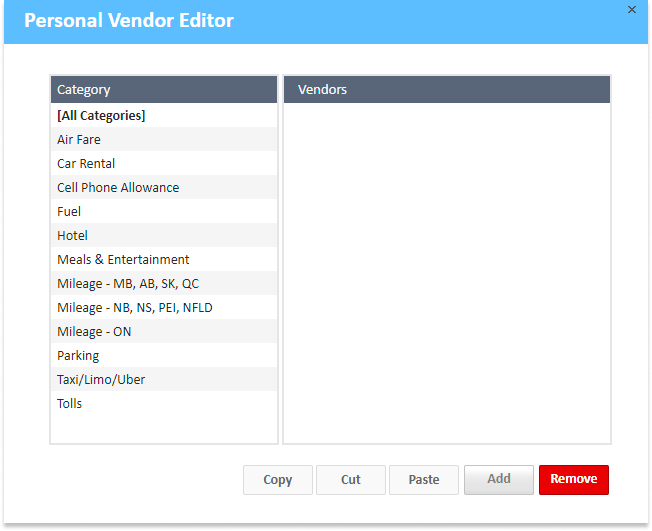Click inside the empty Vendors list
Viewport: 652px width, 531px height.
pos(447,270)
